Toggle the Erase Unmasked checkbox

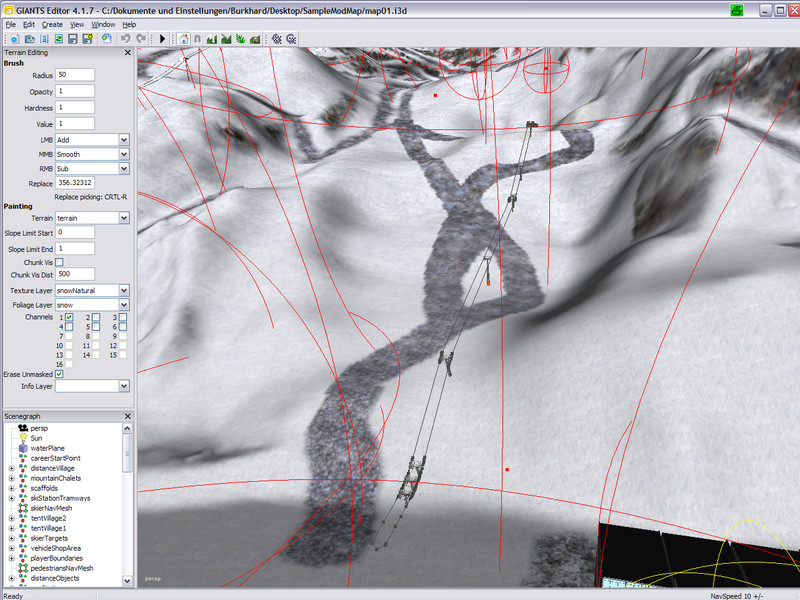pyautogui.click(x=59, y=374)
